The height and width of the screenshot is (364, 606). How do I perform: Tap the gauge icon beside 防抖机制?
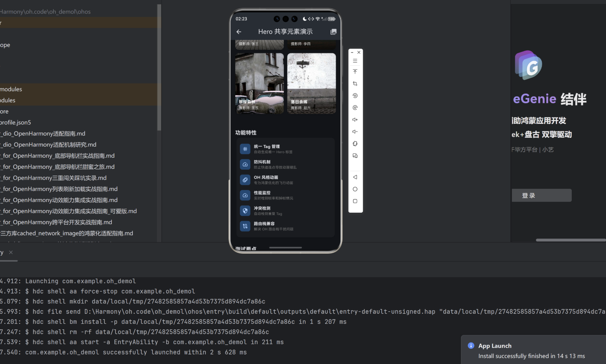click(x=245, y=164)
